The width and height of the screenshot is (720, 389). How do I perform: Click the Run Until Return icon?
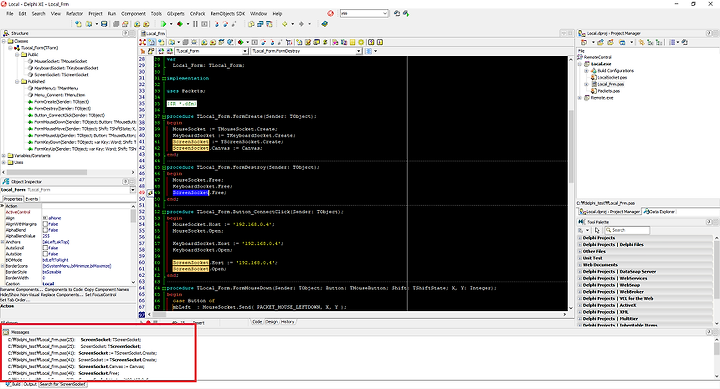tap(234, 24)
